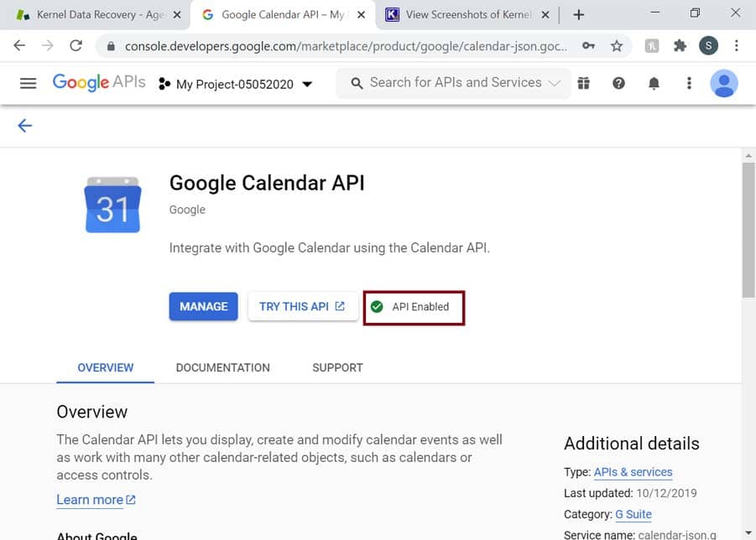Switch to the Support tab
Image resolution: width=756 pixels, height=540 pixels.
pos(337,367)
